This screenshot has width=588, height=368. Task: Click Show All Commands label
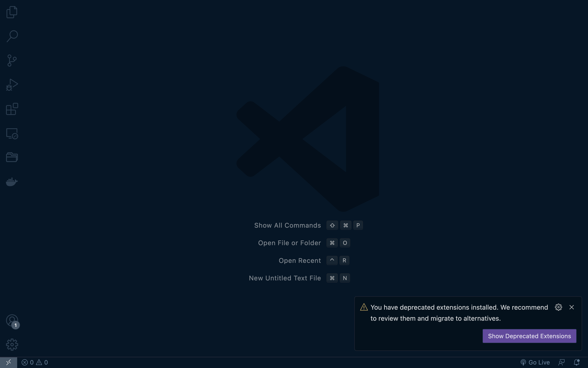288,225
